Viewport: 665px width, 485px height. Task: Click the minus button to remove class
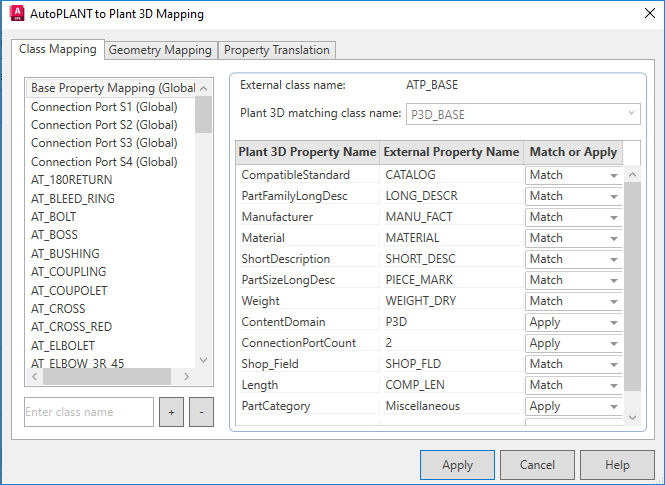click(201, 412)
